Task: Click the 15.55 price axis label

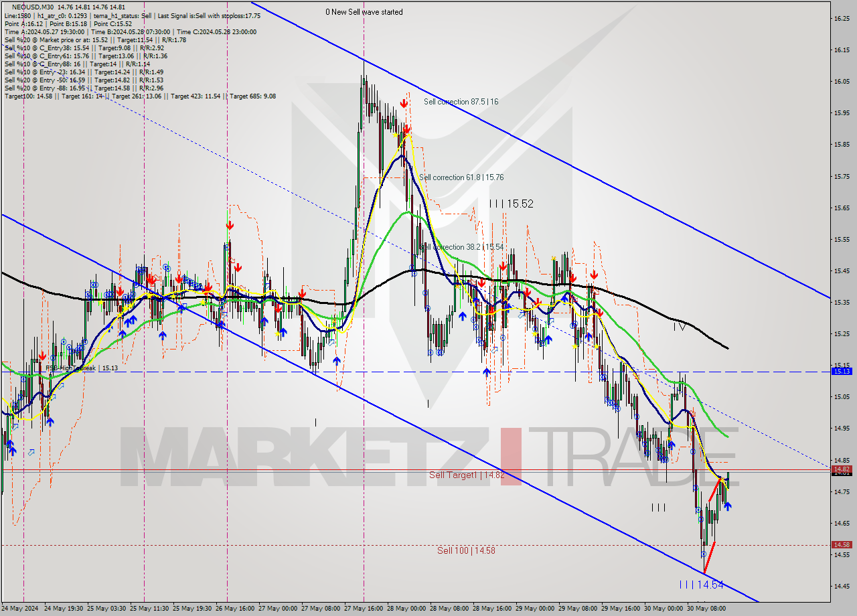Action: point(841,239)
